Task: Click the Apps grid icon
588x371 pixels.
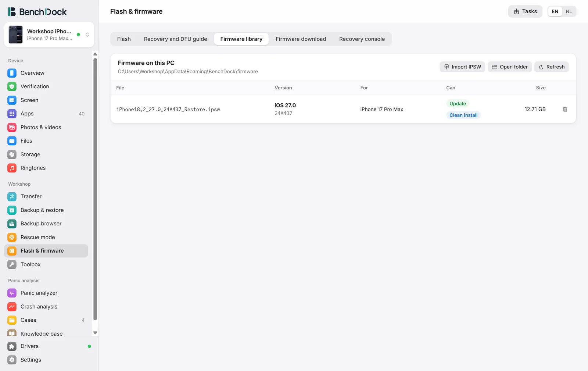Action: (x=12, y=114)
